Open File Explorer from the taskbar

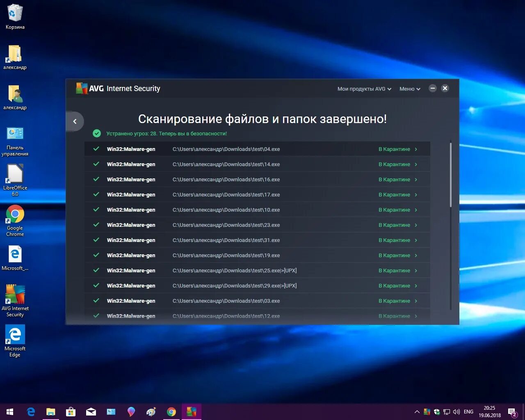tap(50, 412)
